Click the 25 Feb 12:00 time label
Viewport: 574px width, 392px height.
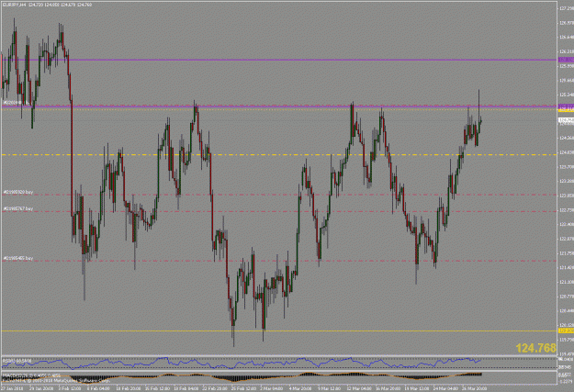pyautogui.click(x=243, y=388)
